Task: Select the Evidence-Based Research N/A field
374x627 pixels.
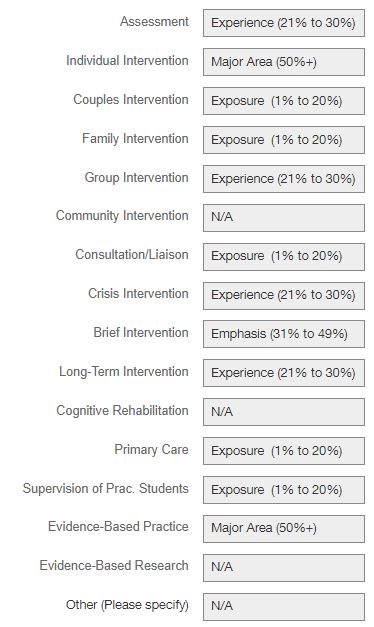Action: point(284,568)
